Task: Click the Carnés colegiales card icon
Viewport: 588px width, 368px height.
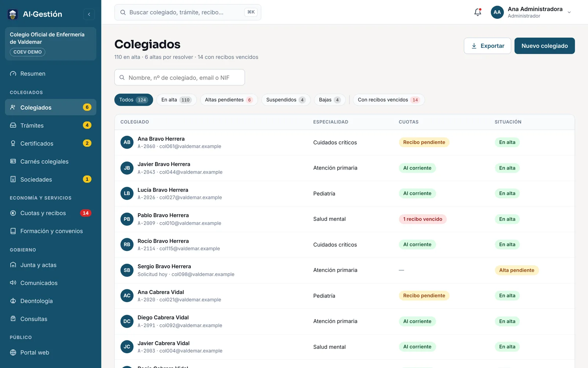Action: click(13, 162)
